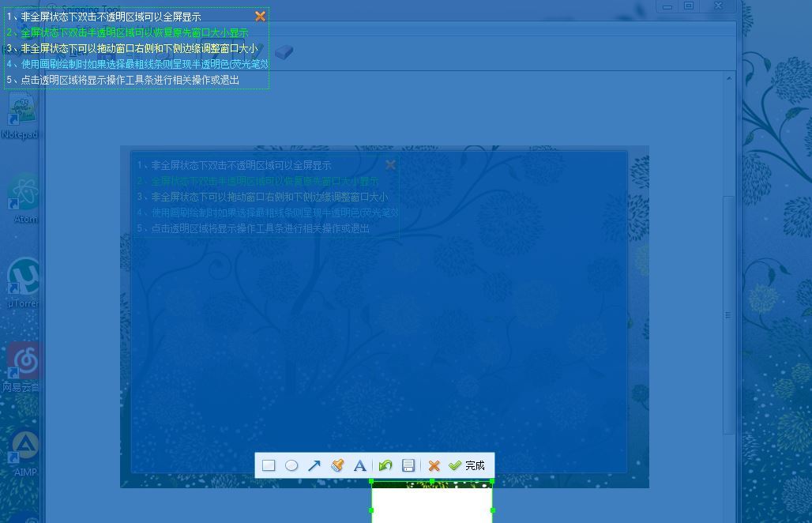Launch the Atom desktop shortcut
Viewport: 812px width, 523px height.
24,194
